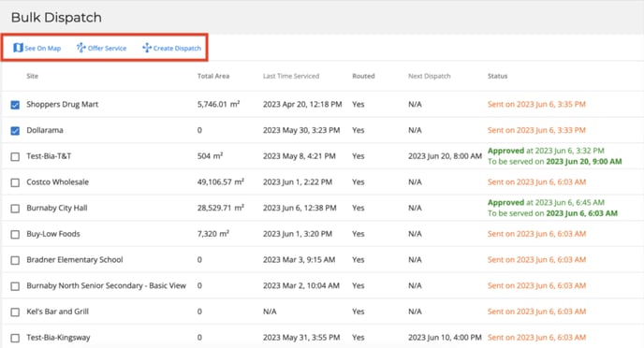The image size is (644, 348).
Task: Click the Create Dispatch text link
Action: (177, 48)
